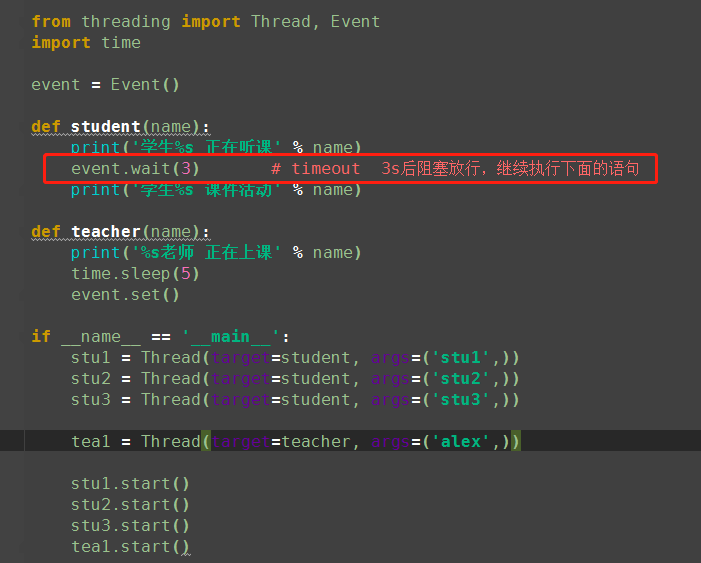Click the 'stu1.start()' call
Image resolution: width=701 pixels, height=563 pixels.
[130, 483]
